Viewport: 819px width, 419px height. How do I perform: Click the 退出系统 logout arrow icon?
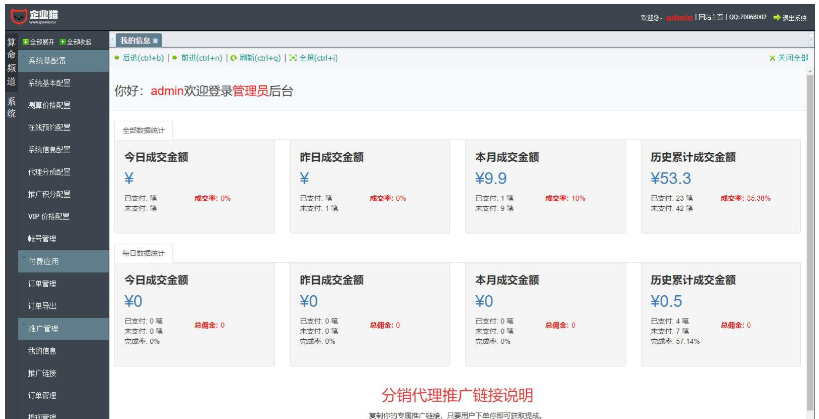click(x=776, y=17)
